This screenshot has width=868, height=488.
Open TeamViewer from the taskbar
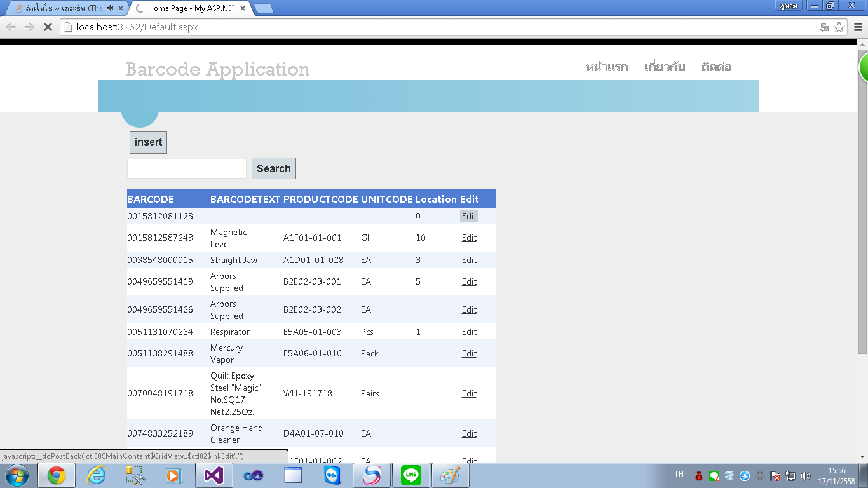pyautogui.click(x=332, y=475)
